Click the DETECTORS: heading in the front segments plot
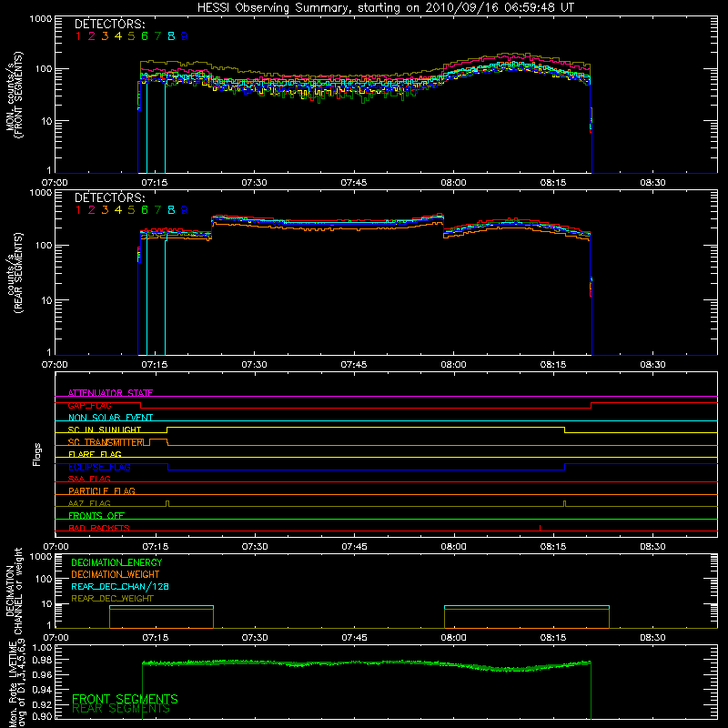 (x=110, y=24)
